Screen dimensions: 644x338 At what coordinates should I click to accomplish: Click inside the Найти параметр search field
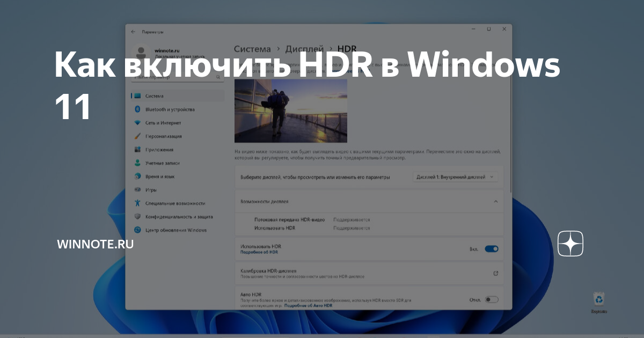click(172, 77)
